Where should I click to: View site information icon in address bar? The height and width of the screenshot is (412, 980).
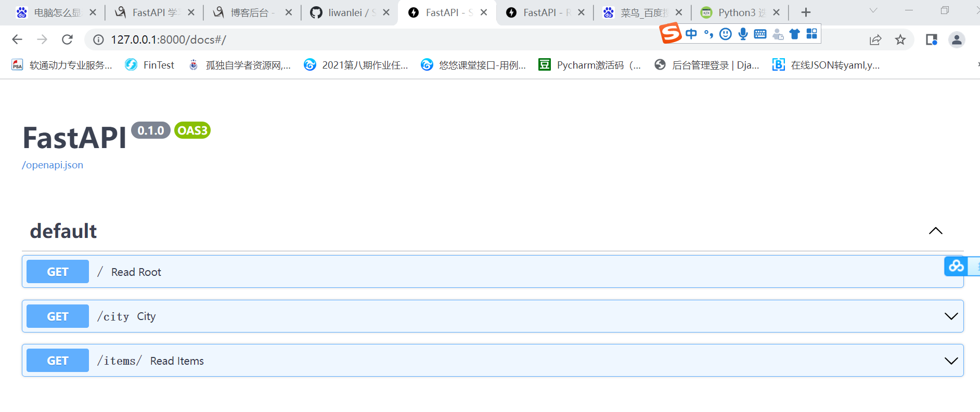pyautogui.click(x=98, y=39)
